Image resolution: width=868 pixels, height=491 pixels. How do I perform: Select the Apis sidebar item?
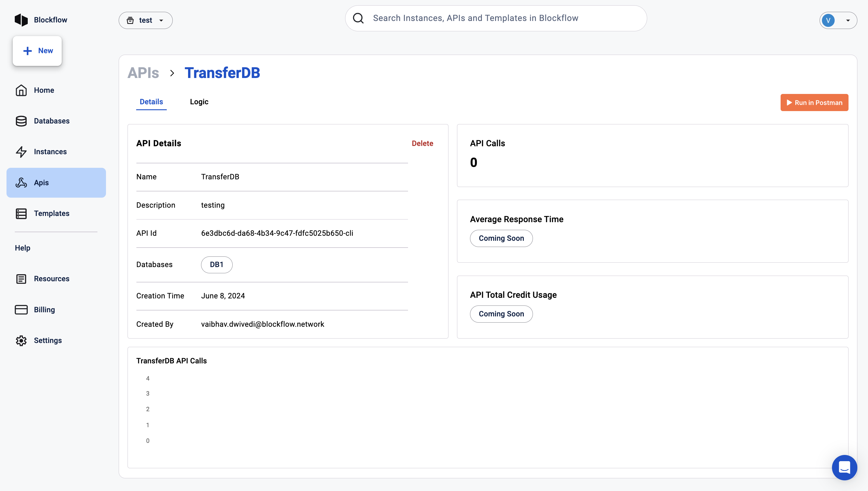[x=56, y=183]
